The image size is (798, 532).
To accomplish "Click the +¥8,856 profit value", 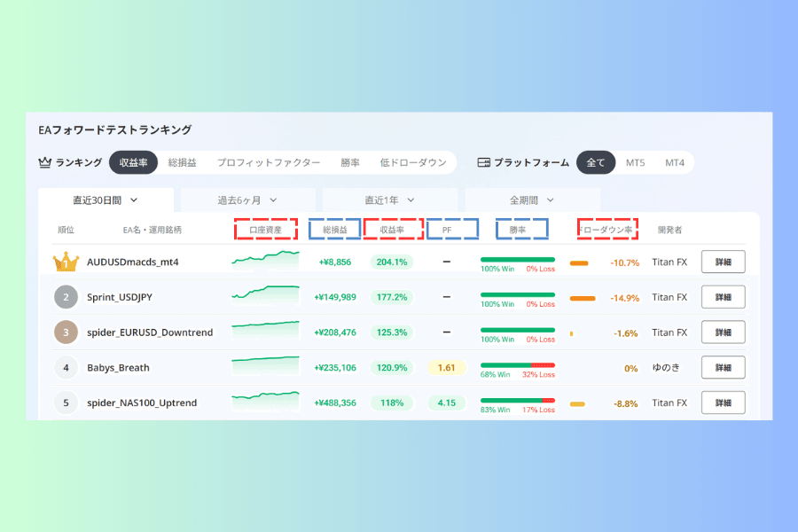I will pos(335,262).
